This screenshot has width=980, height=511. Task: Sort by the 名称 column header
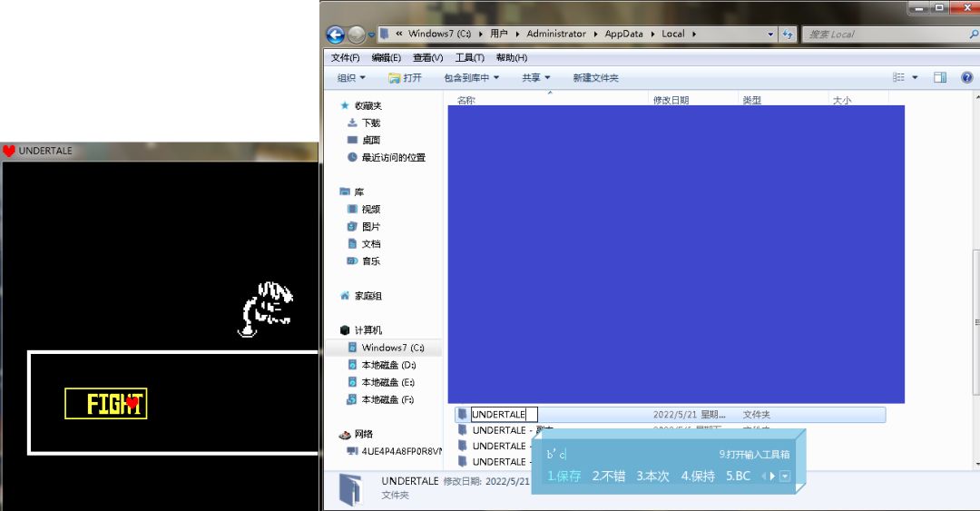pos(466,100)
